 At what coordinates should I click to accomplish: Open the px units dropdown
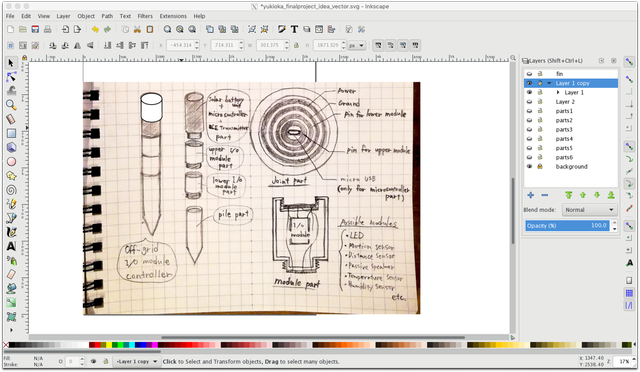(x=357, y=45)
